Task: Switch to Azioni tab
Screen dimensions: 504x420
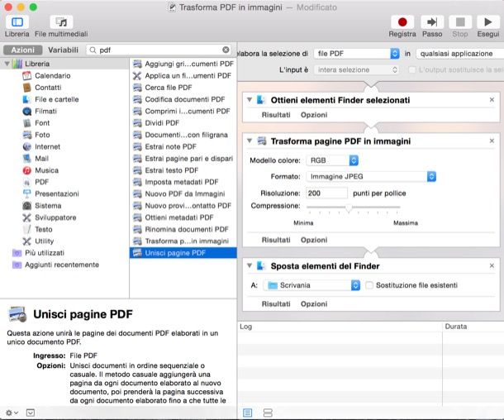Action: click(x=22, y=50)
